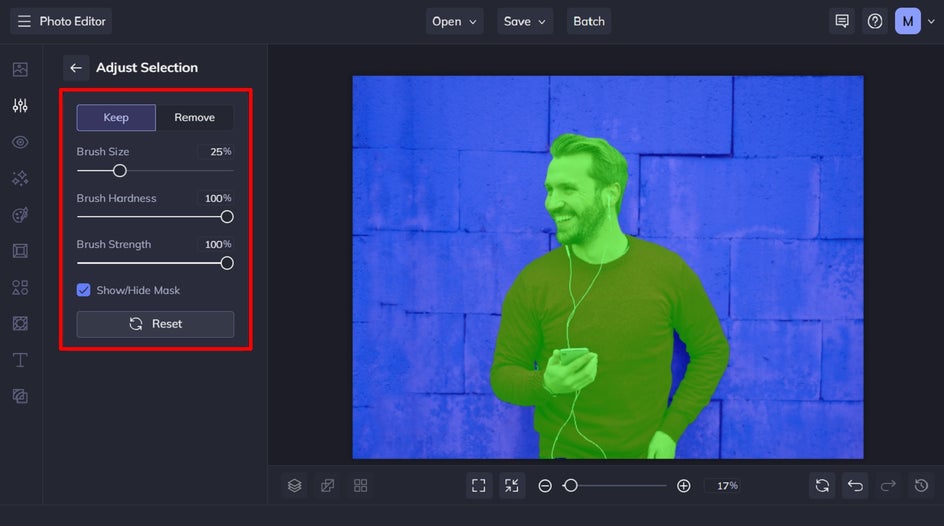Click the shrink to actual size icon

512,486
